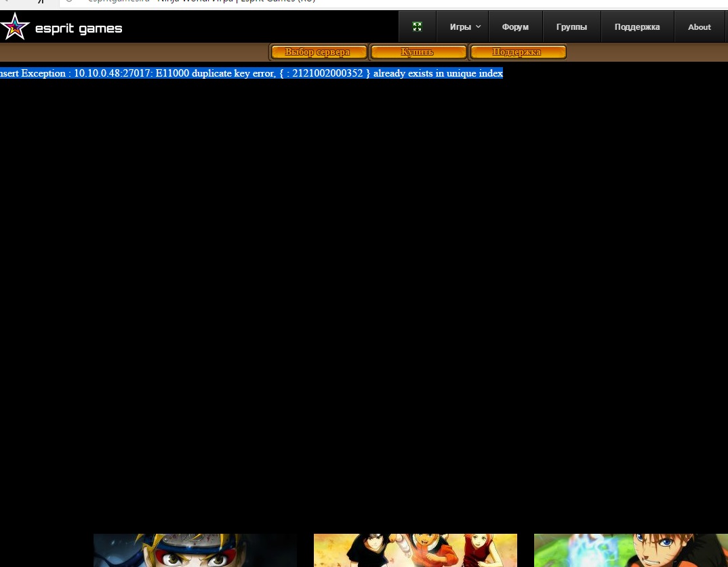The height and width of the screenshot is (567, 728).
Task: Click the highlighted duplicate key error text
Action: coord(251,73)
